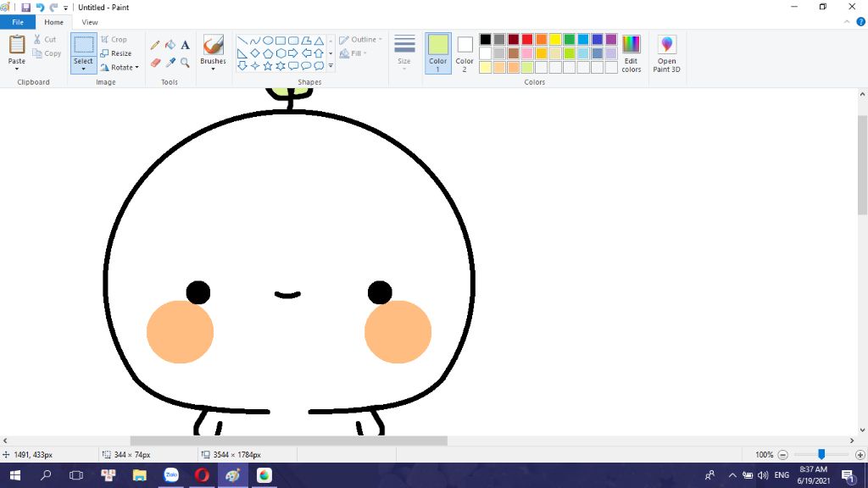Open Paint 3D from the ribbon

[x=666, y=53]
